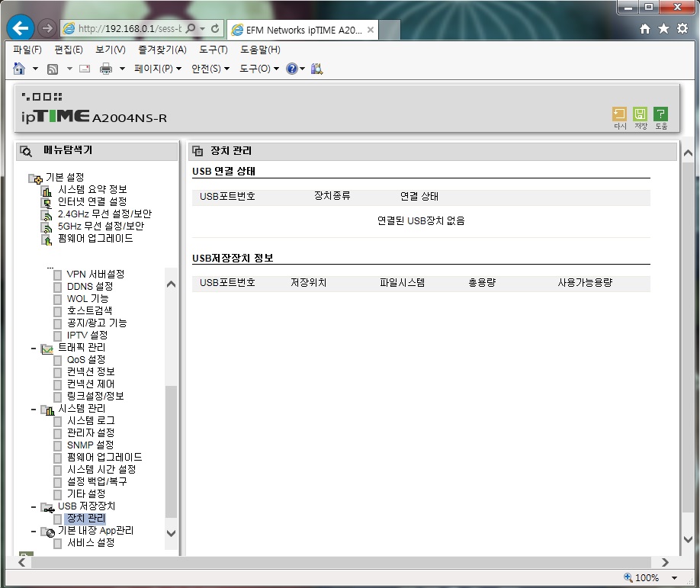Image resolution: width=700 pixels, height=588 pixels.
Task: Open the 즐겨찾기(A) menu
Action: click(x=162, y=50)
